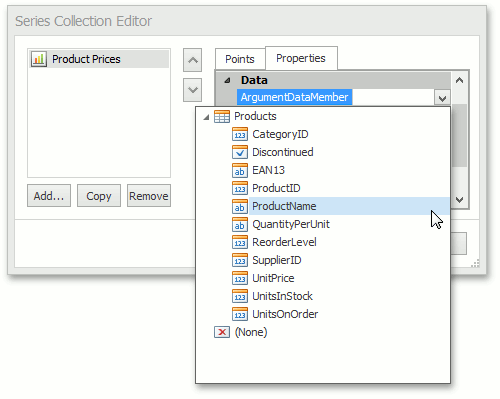Select the Product Prices series

99,59
